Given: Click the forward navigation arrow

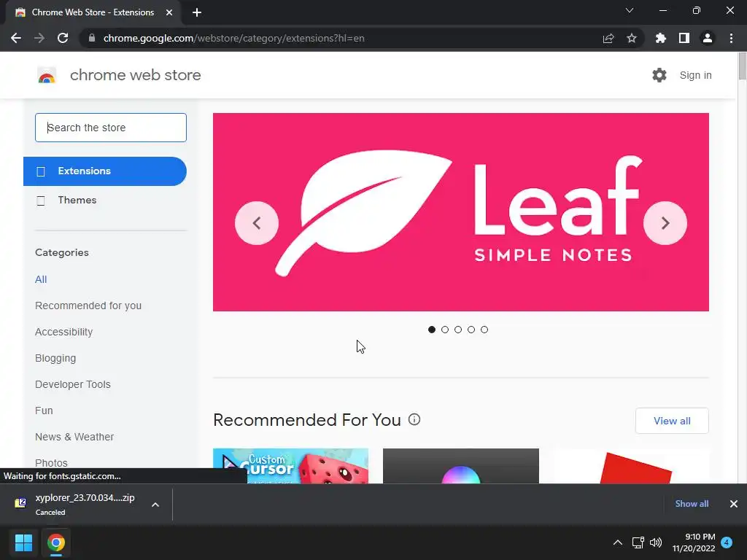Looking at the screenshot, I should click(x=39, y=38).
